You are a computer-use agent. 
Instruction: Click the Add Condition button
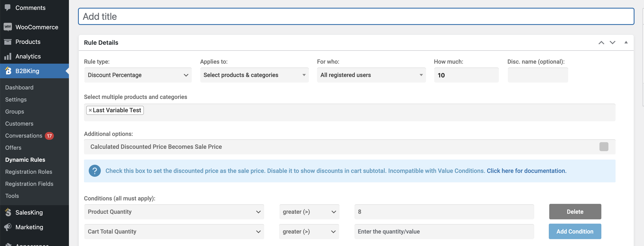coord(575,231)
